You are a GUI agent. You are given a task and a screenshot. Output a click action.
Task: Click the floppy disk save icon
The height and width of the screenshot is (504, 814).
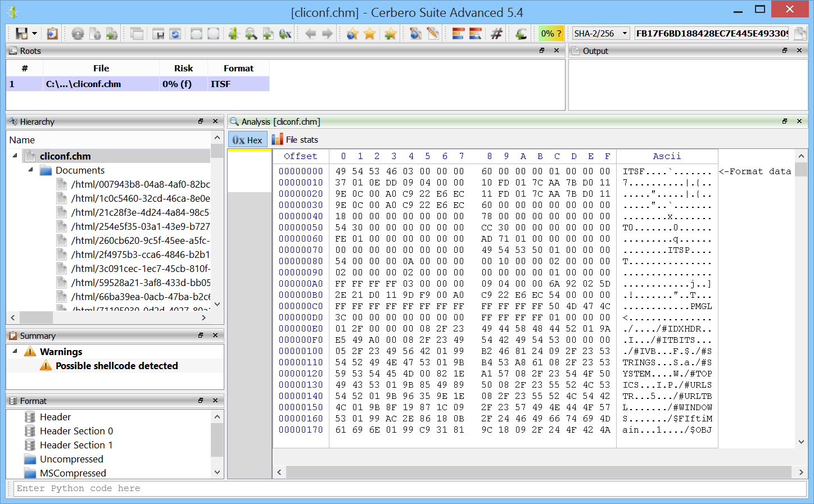[21, 34]
